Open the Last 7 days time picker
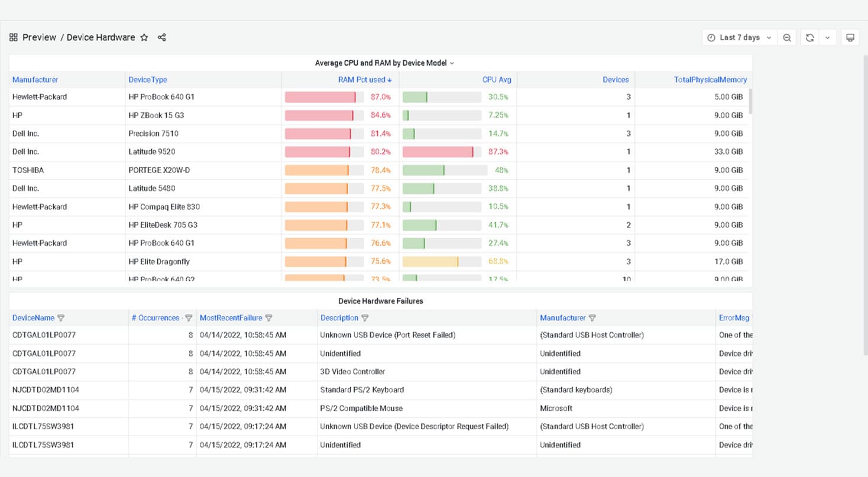Viewport: 868px width, 477px height. (740, 37)
